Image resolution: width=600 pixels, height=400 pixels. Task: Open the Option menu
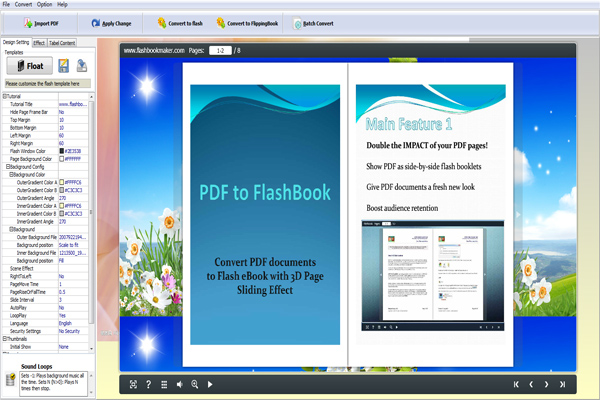(x=44, y=4)
